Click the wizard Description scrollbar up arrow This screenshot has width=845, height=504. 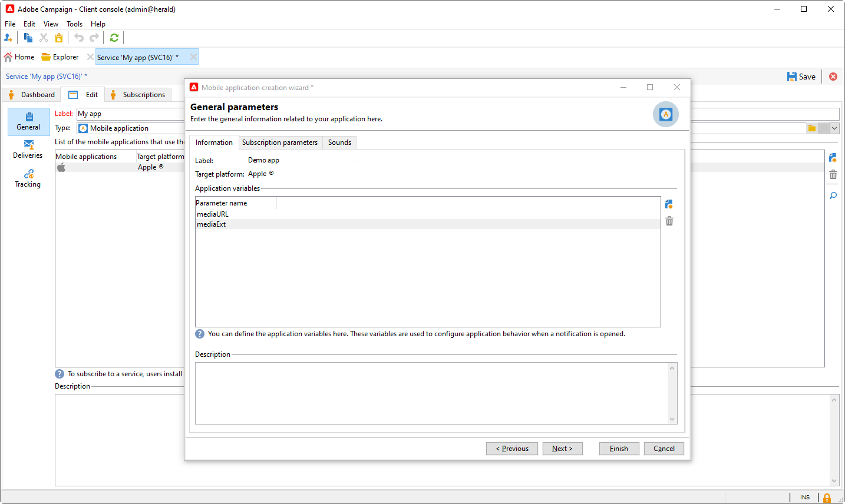coord(672,368)
